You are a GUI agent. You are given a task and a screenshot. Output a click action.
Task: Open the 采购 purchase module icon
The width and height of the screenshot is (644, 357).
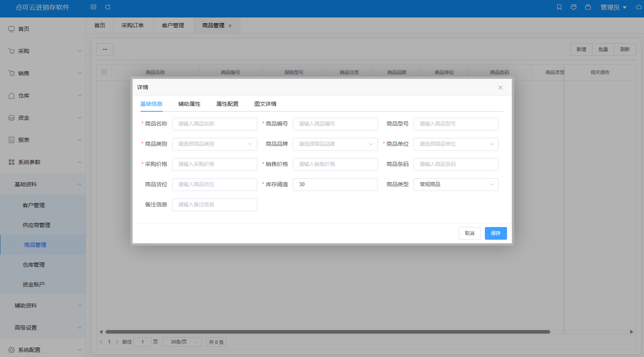pos(11,51)
